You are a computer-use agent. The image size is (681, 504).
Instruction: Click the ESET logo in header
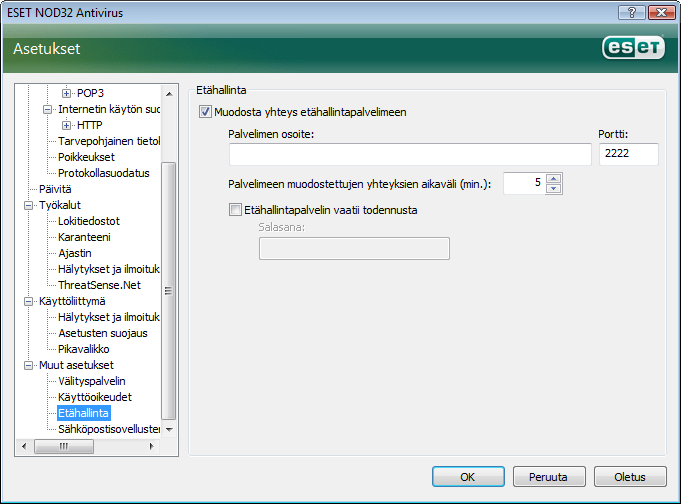tap(633, 47)
